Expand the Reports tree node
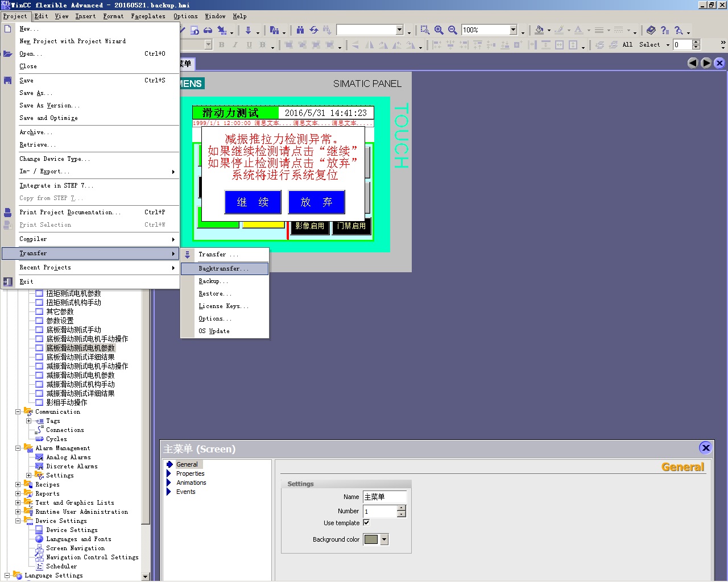This screenshot has height=582, width=728. click(18, 493)
